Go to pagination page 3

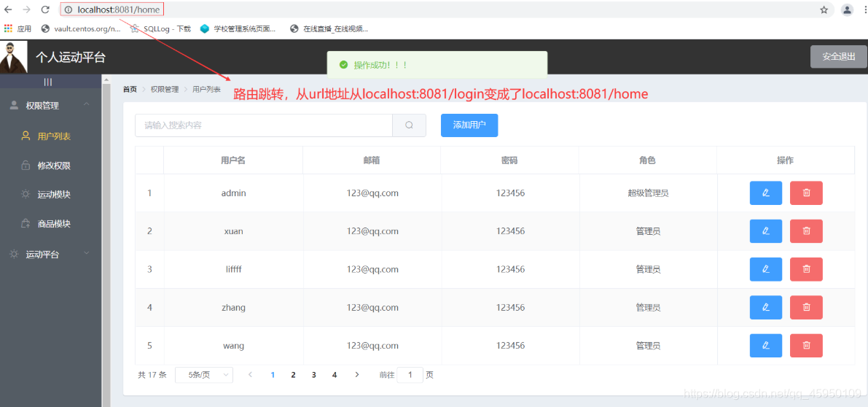click(314, 375)
